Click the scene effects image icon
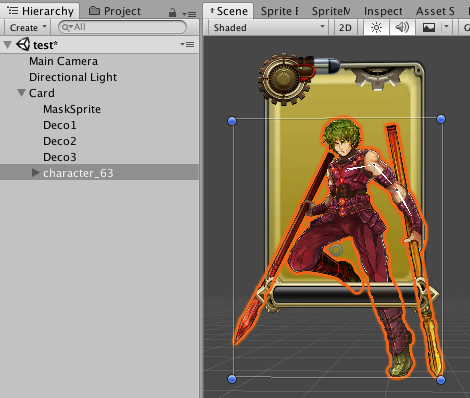This screenshot has height=398, width=470. point(429,27)
